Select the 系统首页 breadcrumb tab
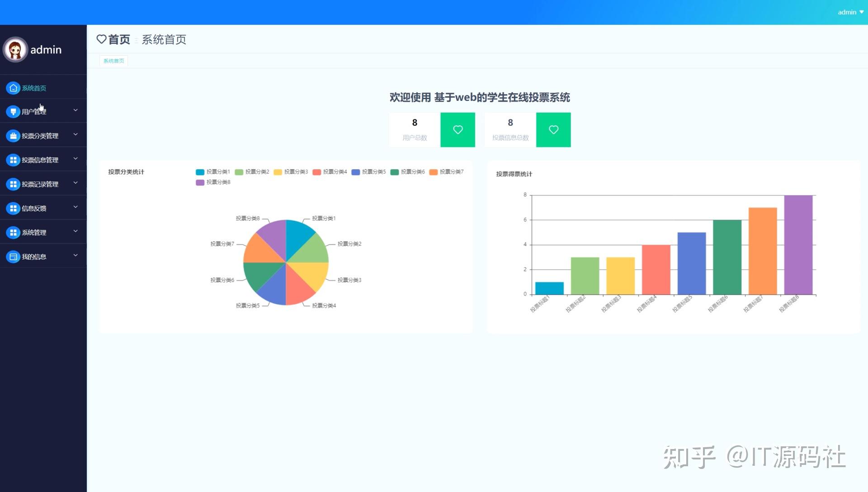Image resolution: width=868 pixels, height=492 pixels. pyautogui.click(x=113, y=61)
